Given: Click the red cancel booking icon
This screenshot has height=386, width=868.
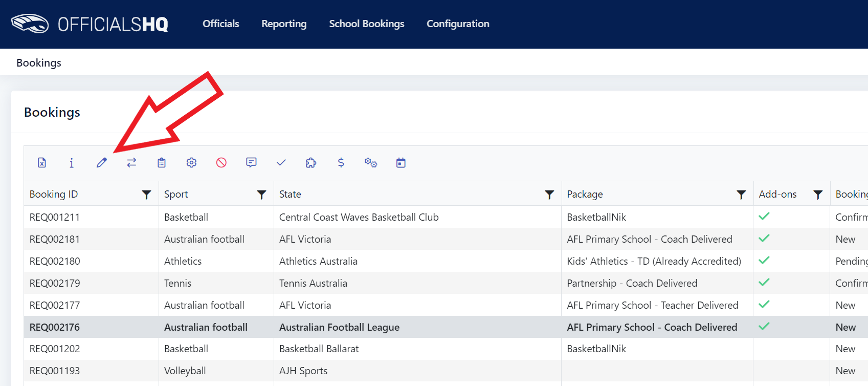Looking at the screenshot, I should tap(221, 163).
